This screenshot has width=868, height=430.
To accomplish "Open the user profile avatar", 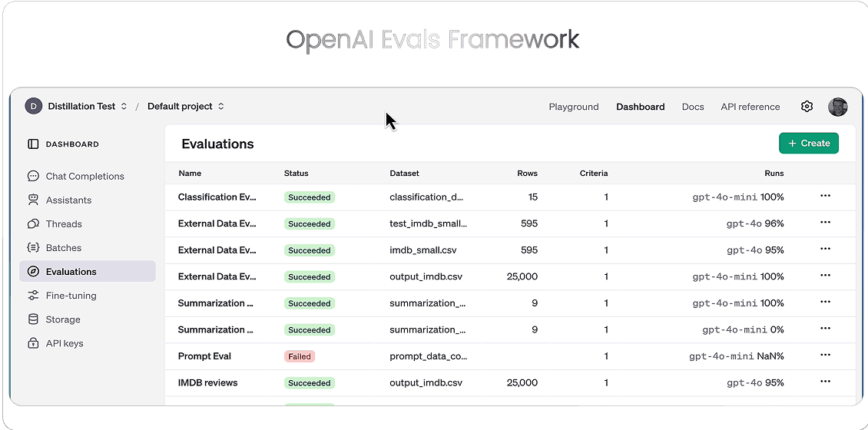I will click(837, 106).
